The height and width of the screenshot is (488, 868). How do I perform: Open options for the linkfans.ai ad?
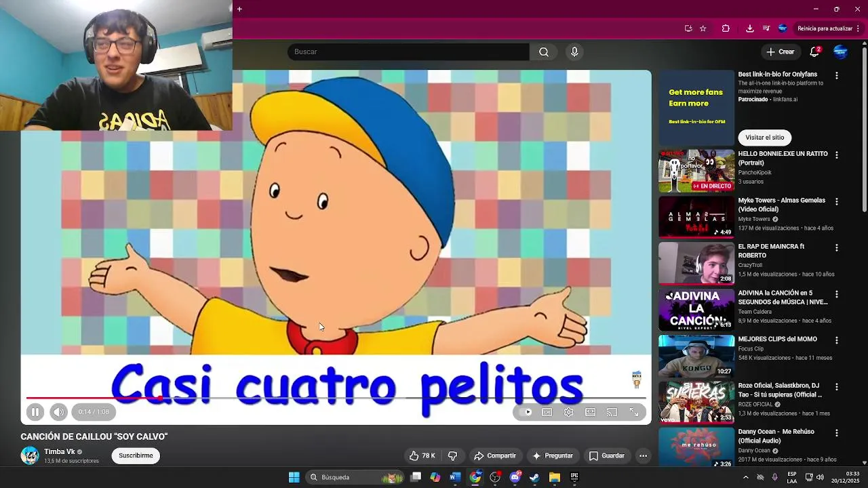click(836, 76)
